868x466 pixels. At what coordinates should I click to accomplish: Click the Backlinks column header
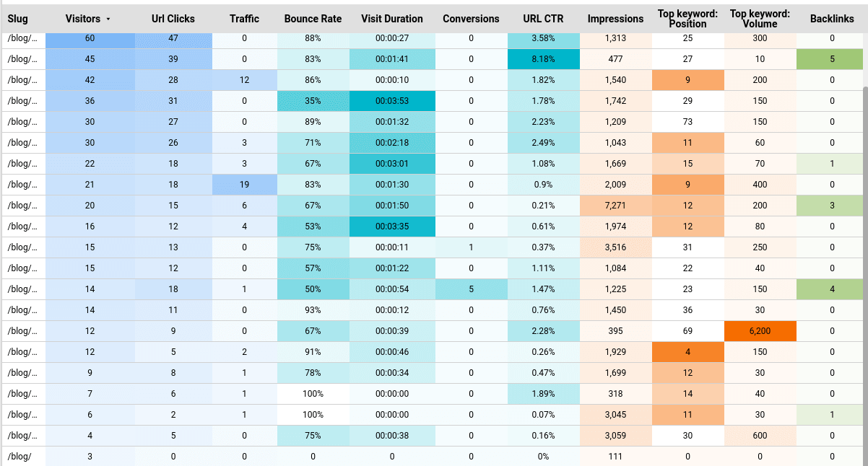point(831,19)
